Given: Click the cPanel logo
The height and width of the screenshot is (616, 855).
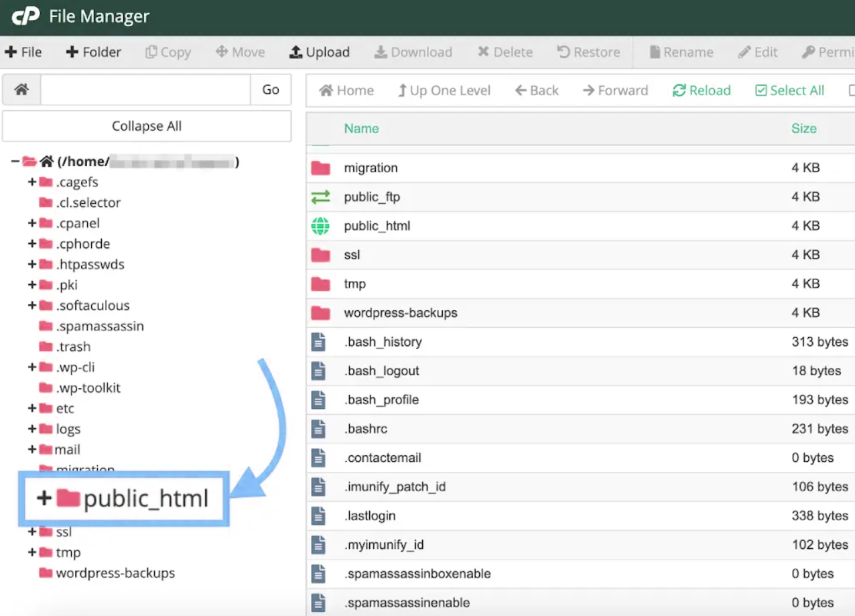Looking at the screenshot, I should tap(26, 16).
